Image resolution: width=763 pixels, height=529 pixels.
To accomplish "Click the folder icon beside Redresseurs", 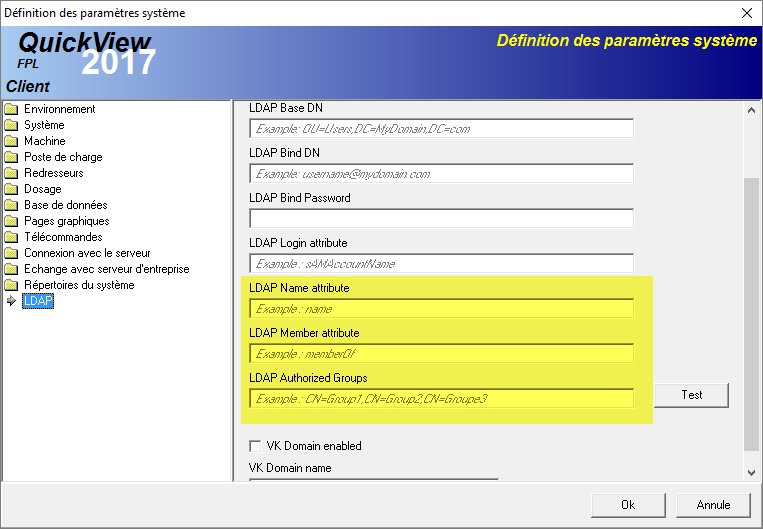I will [x=11, y=173].
